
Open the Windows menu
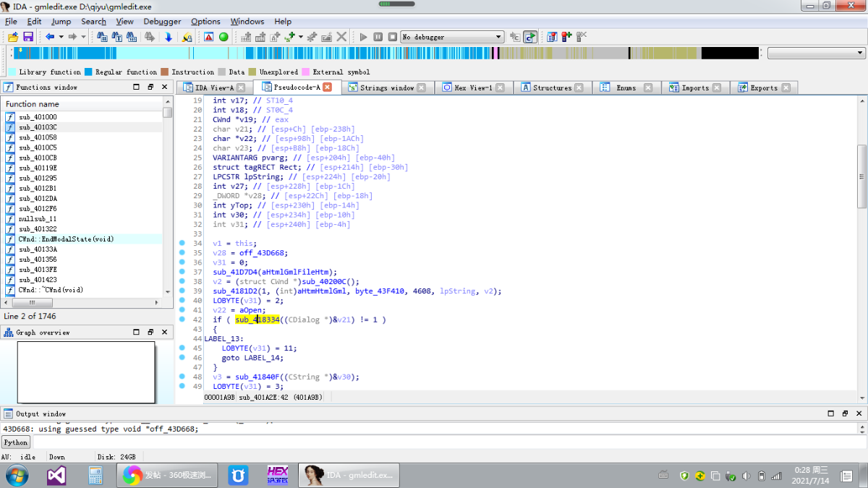(x=247, y=22)
